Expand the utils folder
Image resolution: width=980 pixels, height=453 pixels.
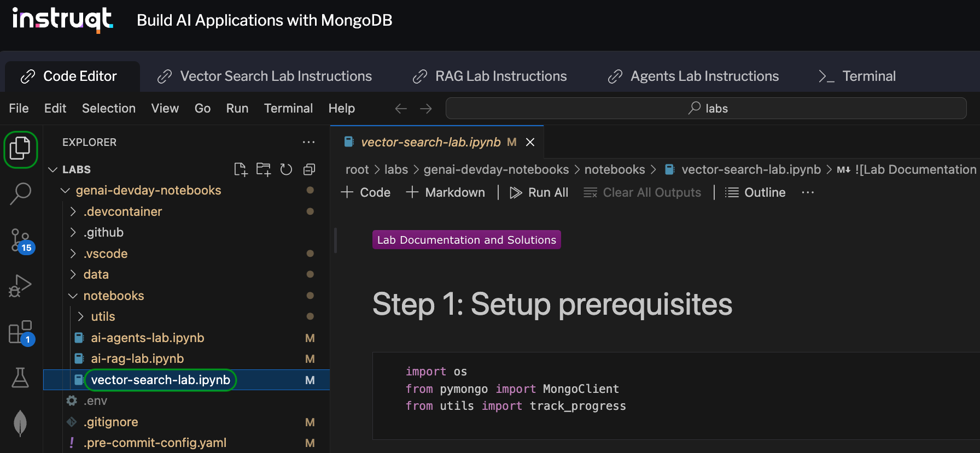80,316
